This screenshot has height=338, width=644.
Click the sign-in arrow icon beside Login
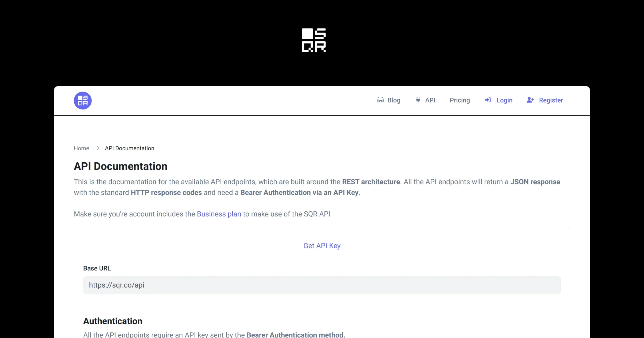click(488, 100)
